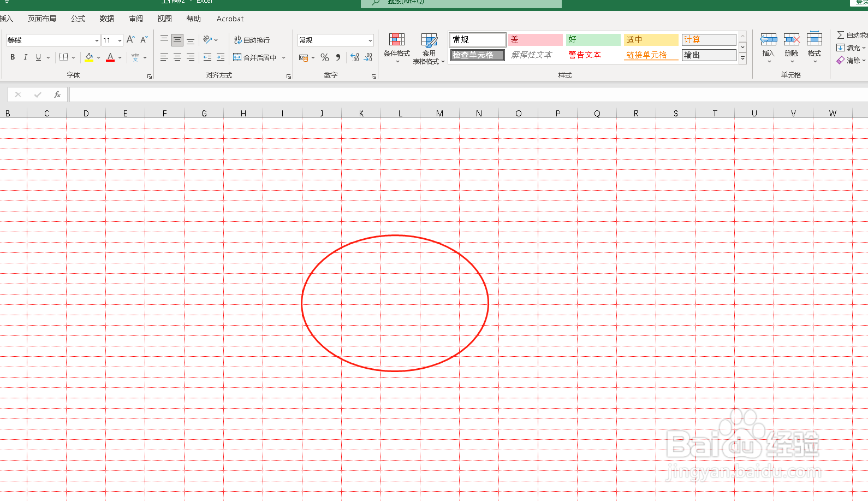
Task: Open 数据 tab
Action: [107, 19]
